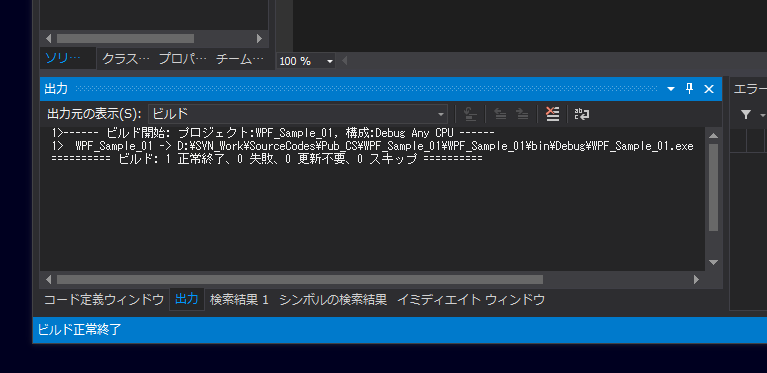This screenshot has width=767, height=373.
Task: Go to next message in output
Action: (522, 114)
